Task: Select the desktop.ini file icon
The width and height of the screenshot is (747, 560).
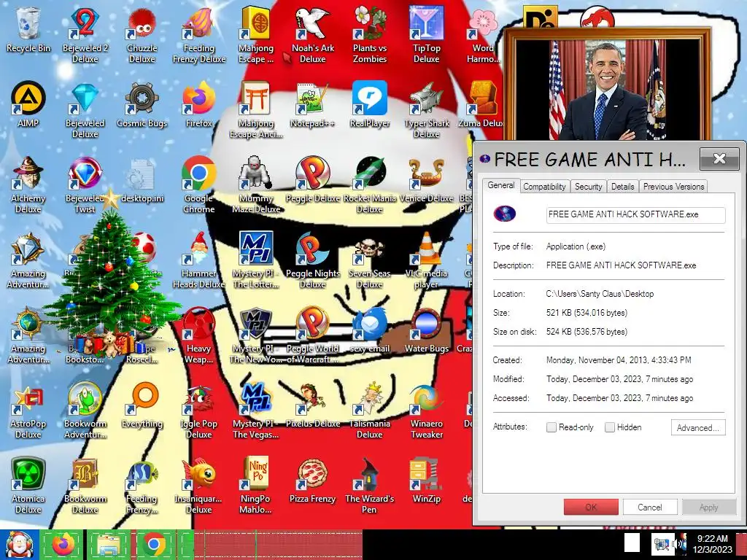Action: pyautogui.click(x=142, y=180)
